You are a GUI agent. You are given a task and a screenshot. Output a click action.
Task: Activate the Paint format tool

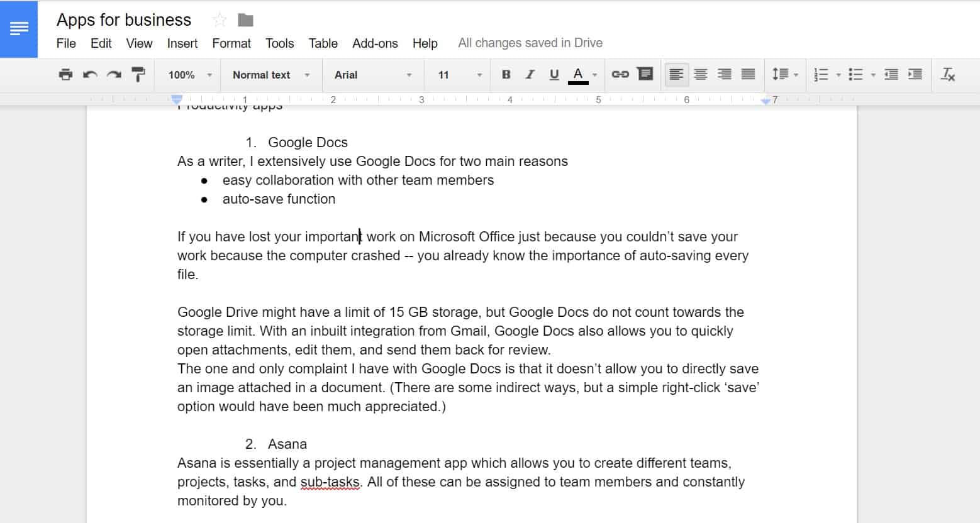(138, 75)
